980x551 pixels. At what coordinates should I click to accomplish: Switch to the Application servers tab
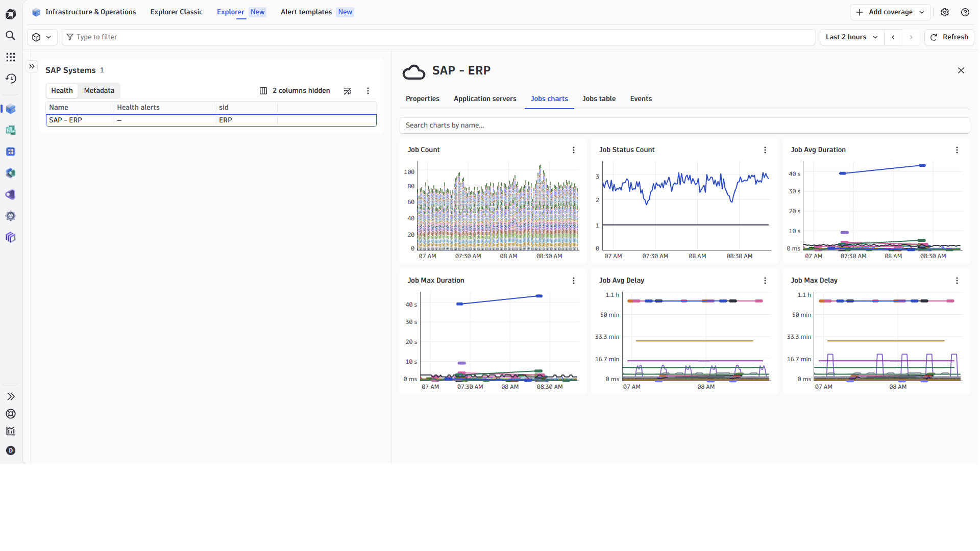point(485,99)
